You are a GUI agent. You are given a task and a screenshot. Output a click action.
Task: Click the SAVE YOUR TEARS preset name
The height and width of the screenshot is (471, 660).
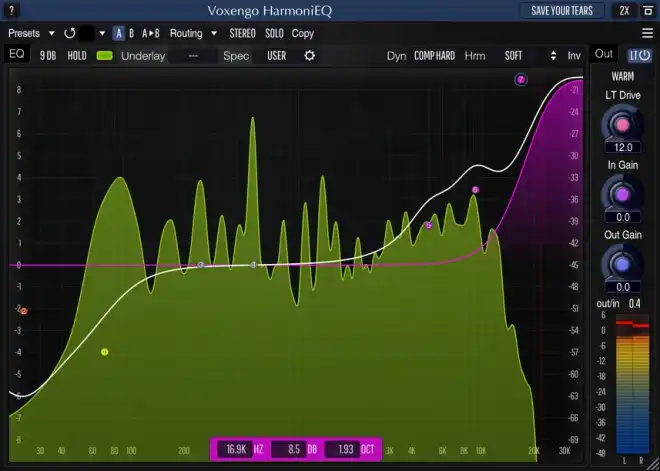point(562,11)
